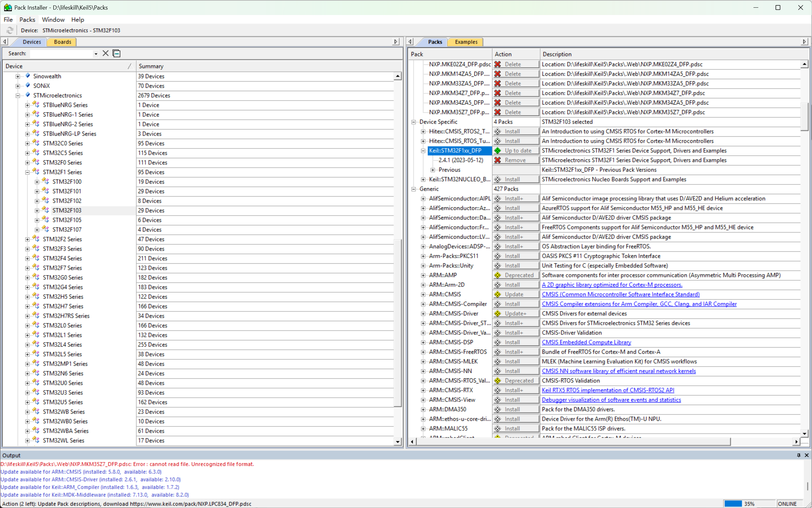Click the STMicroelectronics vendor icon
The width and height of the screenshot is (812, 508).
(28, 95)
